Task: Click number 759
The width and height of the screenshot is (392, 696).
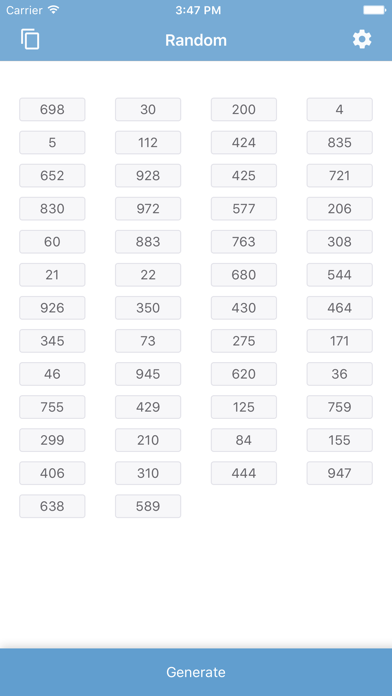Action: (x=340, y=407)
